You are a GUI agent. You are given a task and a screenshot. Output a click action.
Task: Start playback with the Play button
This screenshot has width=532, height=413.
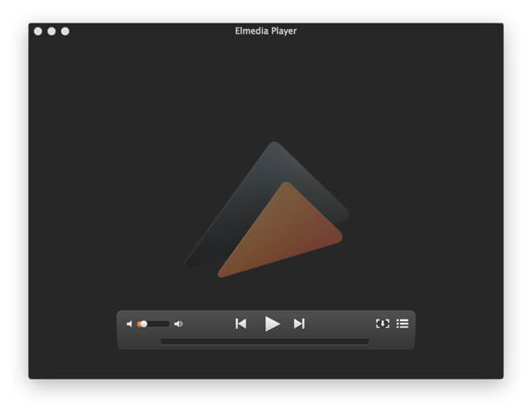272,323
